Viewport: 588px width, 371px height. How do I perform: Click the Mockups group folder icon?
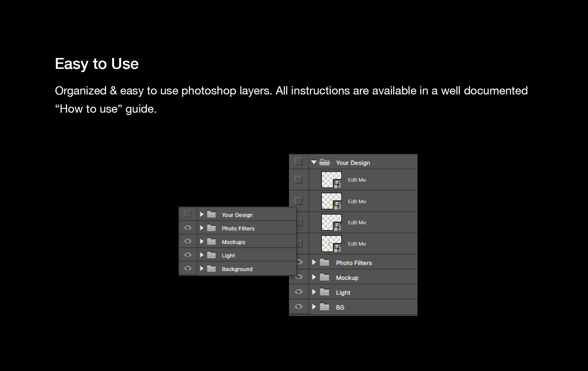(211, 242)
